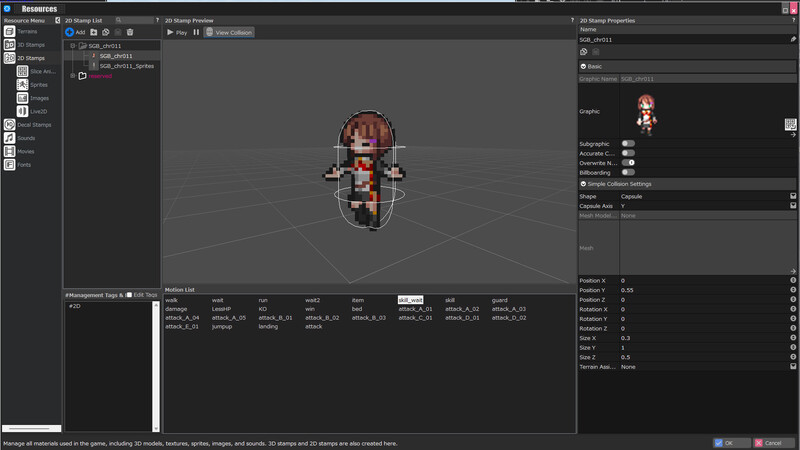The image size is (800, 450).
Task: Adjust Position X stepper
Action: tap(793, 280)
